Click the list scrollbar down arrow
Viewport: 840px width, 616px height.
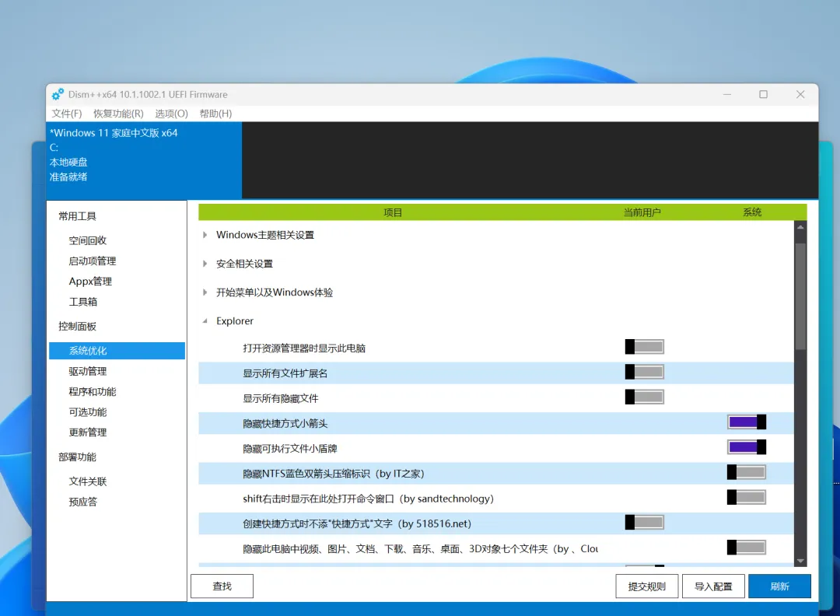[800, 561]
